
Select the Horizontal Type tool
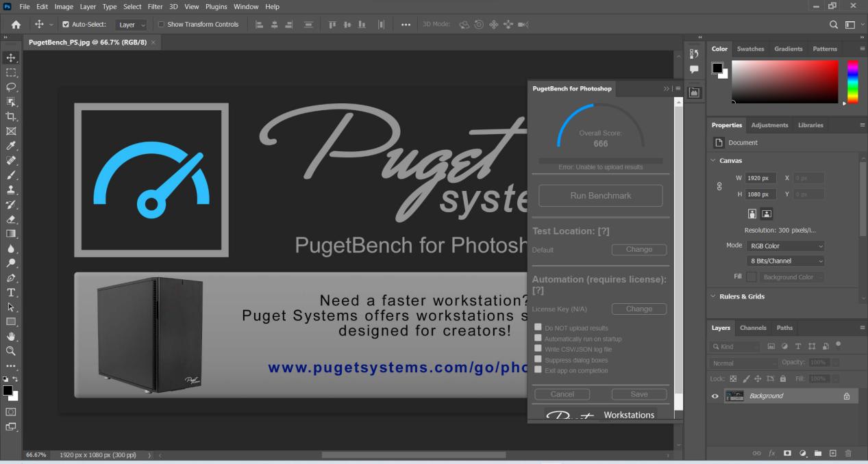(x=10, y=292)
